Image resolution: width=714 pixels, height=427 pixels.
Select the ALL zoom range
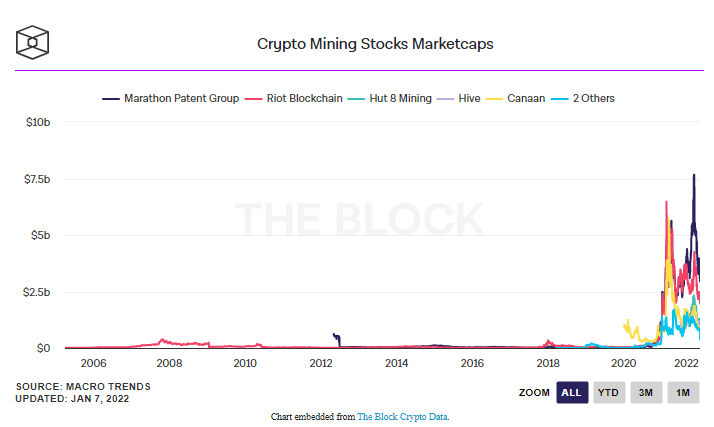(x=572, y=393)
